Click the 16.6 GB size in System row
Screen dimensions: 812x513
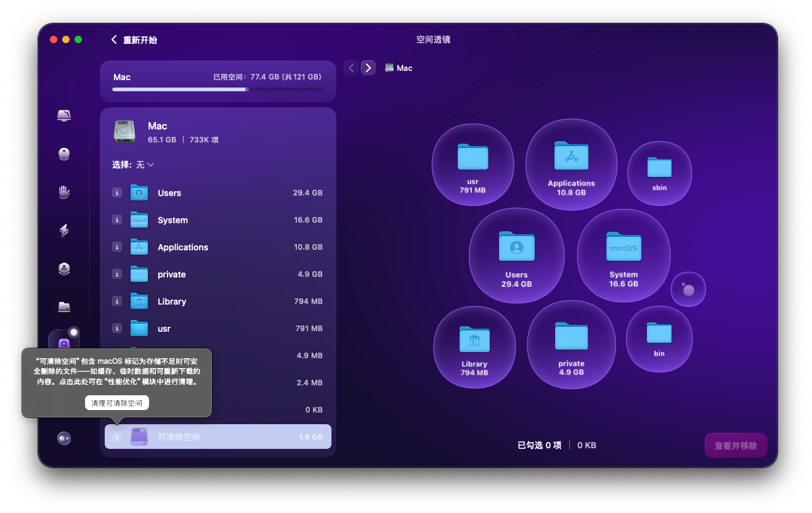point(308,220)
